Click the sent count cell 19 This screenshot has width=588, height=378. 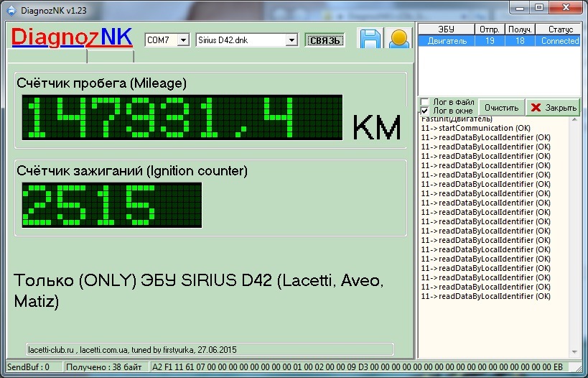pos(490,41)
